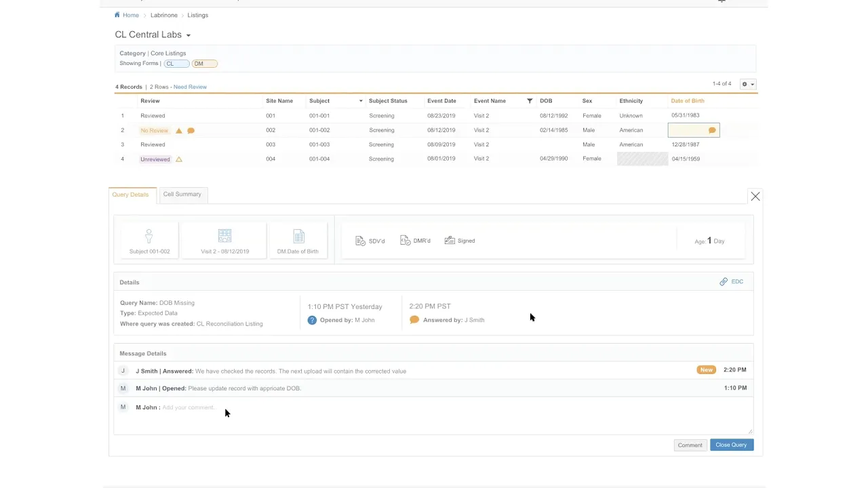Click the orange Date of Birth column header
868x488 pixels.
[x=688, y=101]
